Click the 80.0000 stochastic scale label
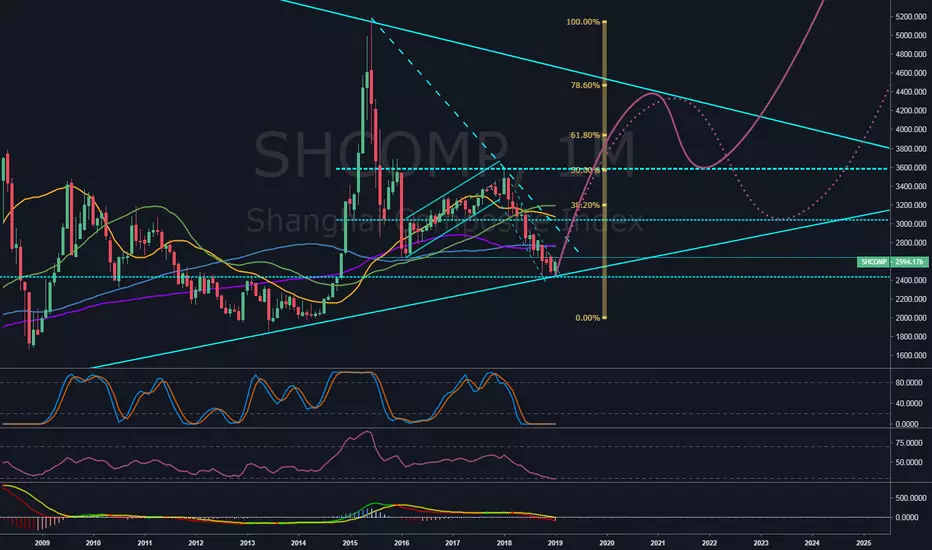 click(909, 383)
